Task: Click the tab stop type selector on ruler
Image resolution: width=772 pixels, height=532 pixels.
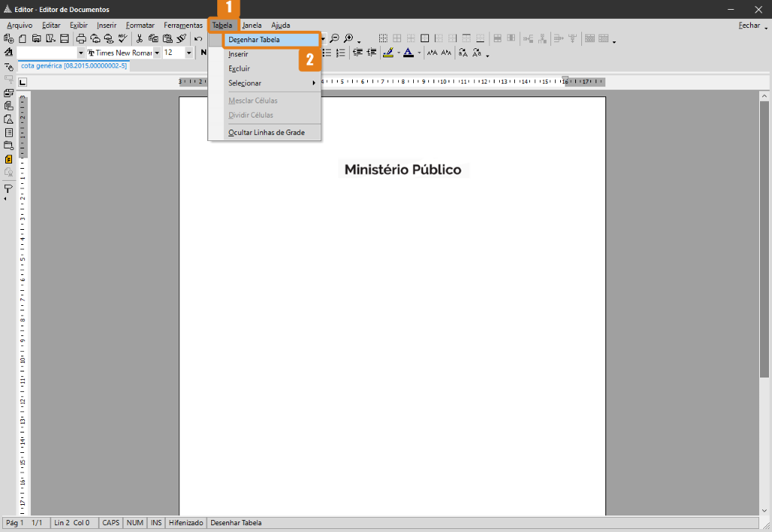Action: 24,81
